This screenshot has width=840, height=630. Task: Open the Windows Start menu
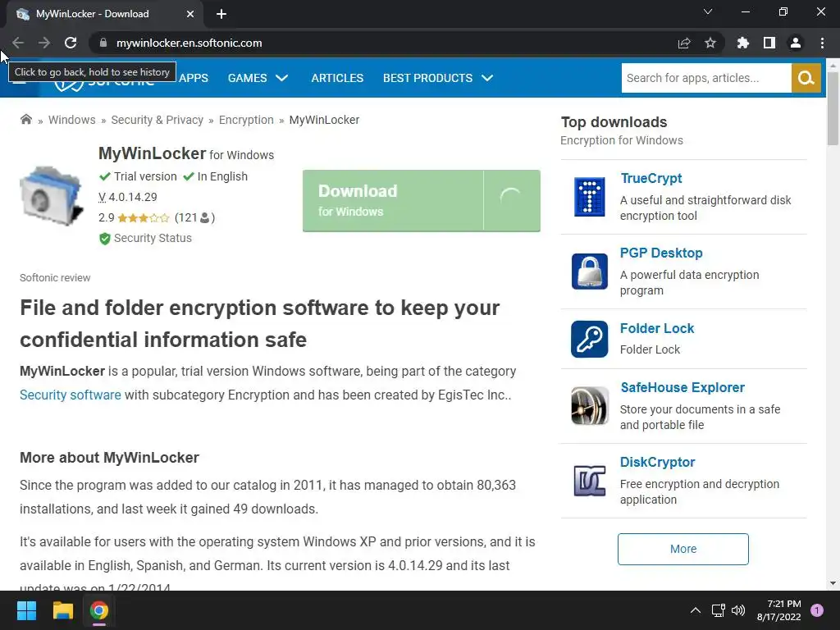[26, 610]
